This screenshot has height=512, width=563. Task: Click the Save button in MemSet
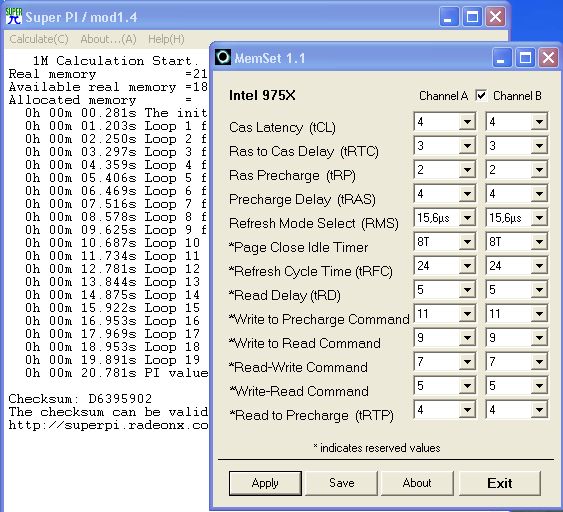(x=341, y=483)
